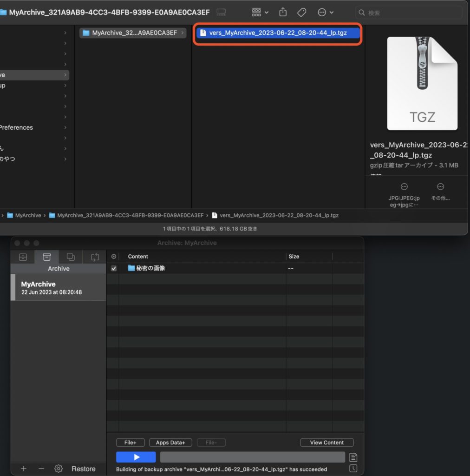Viewport: 470px width, 476px height.
Task: Open the archive settings gear icon
Action: (58, 469)
